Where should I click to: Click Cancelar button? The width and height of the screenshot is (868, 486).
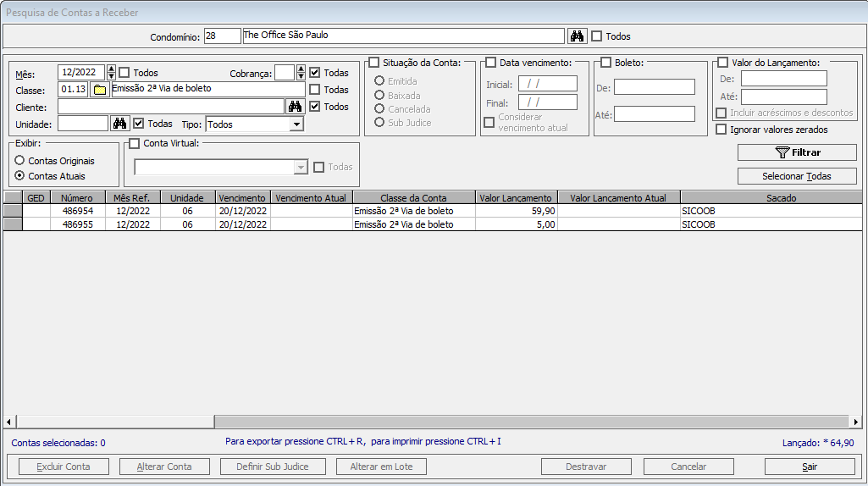pyautogui.click(x=688, y=467)
